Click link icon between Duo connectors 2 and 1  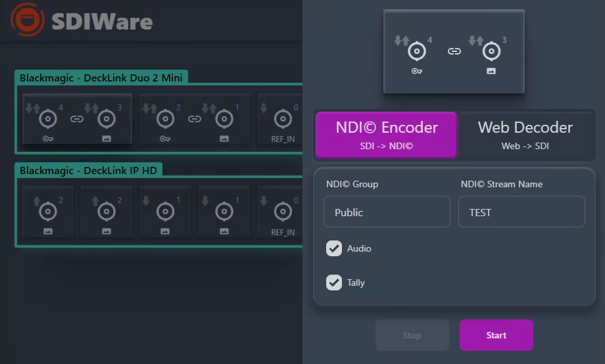195,119
